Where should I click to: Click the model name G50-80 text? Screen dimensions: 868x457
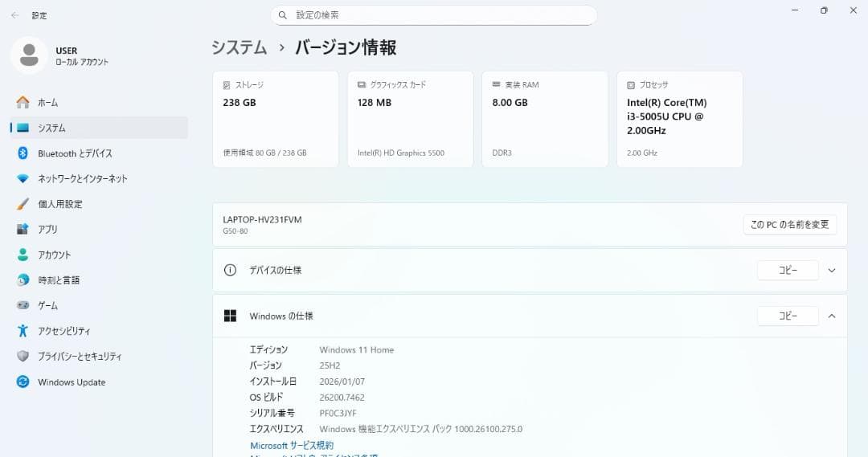point(235,231)
